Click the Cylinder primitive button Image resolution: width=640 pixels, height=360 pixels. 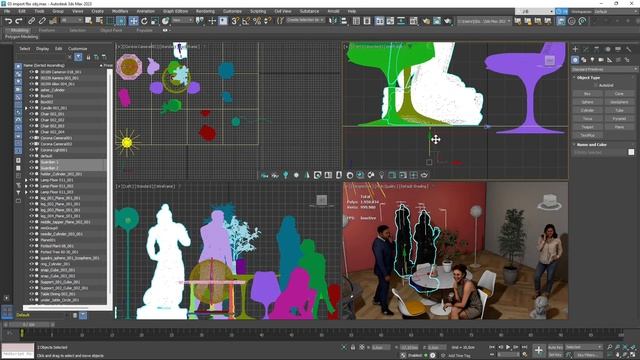587,110
